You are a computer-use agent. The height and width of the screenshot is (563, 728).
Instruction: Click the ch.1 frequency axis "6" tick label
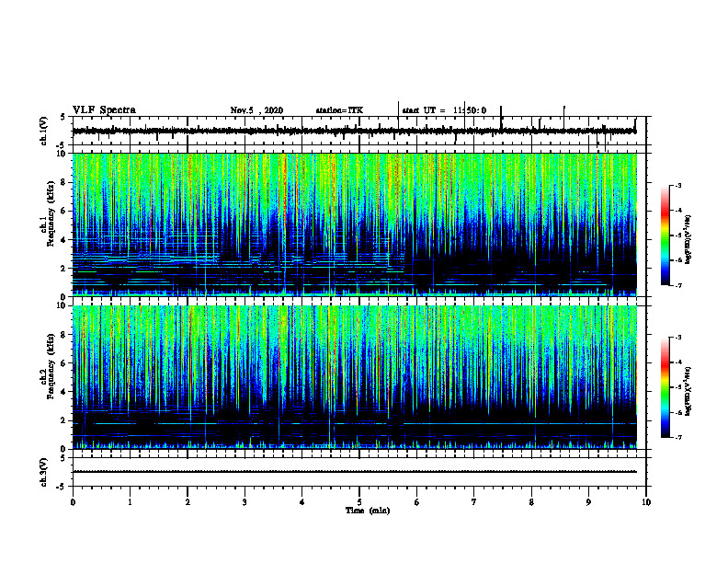64,211
